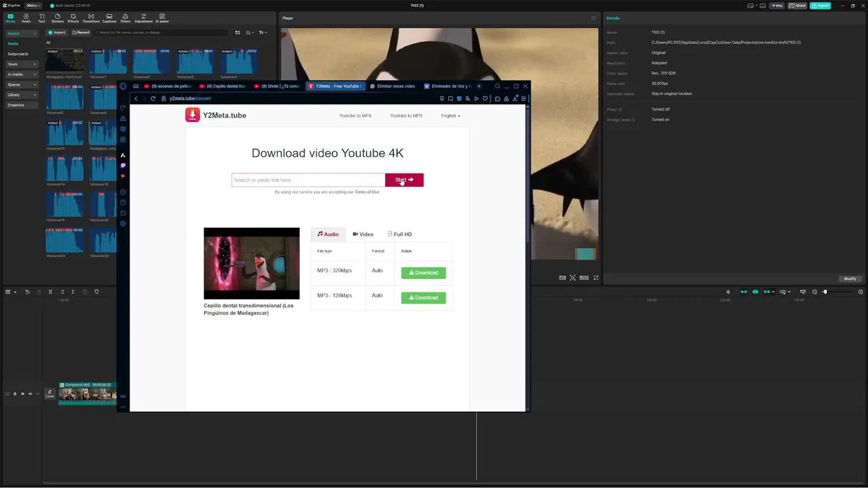868x488 pixels.
Task: Open the media sort dropdown
Action: click(250, 33)
